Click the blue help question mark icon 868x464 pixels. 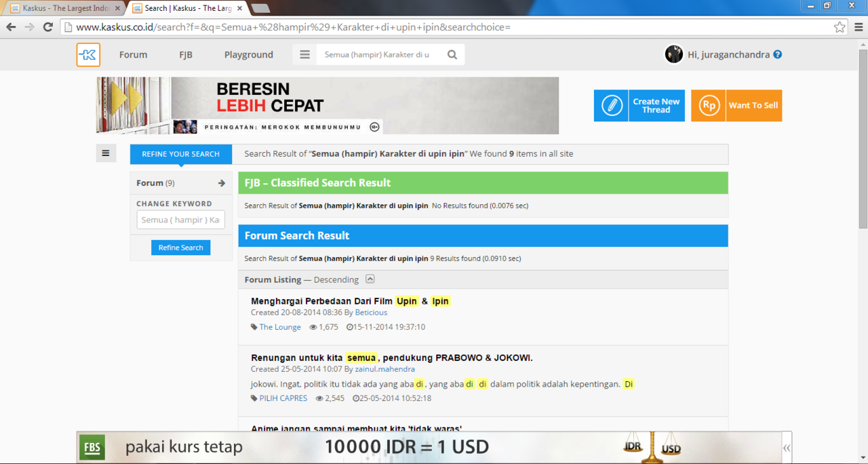(x=778, y=54)
